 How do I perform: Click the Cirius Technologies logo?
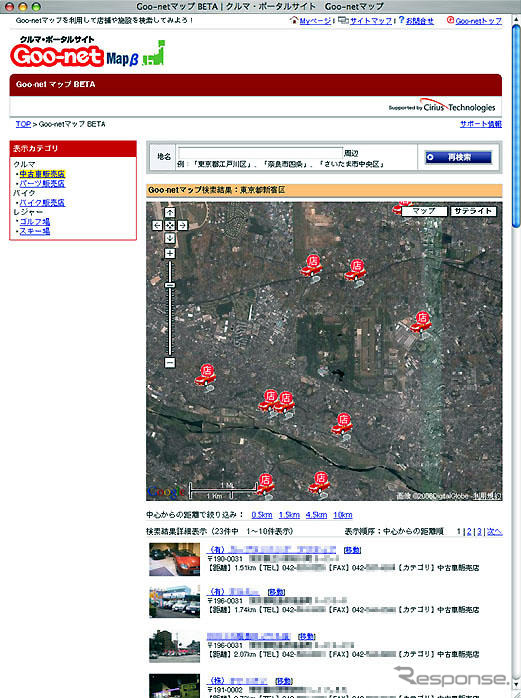click(459, 106)
